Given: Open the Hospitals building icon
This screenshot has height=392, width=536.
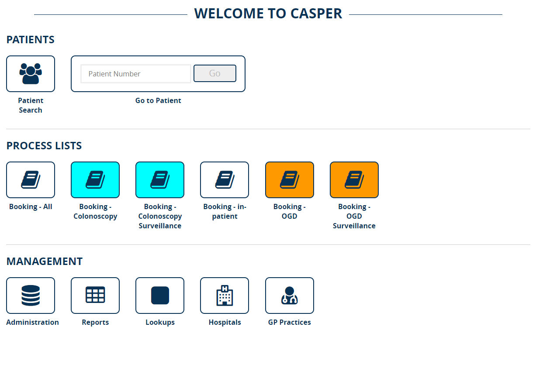Looking at the screenshot, I should 225,296.
